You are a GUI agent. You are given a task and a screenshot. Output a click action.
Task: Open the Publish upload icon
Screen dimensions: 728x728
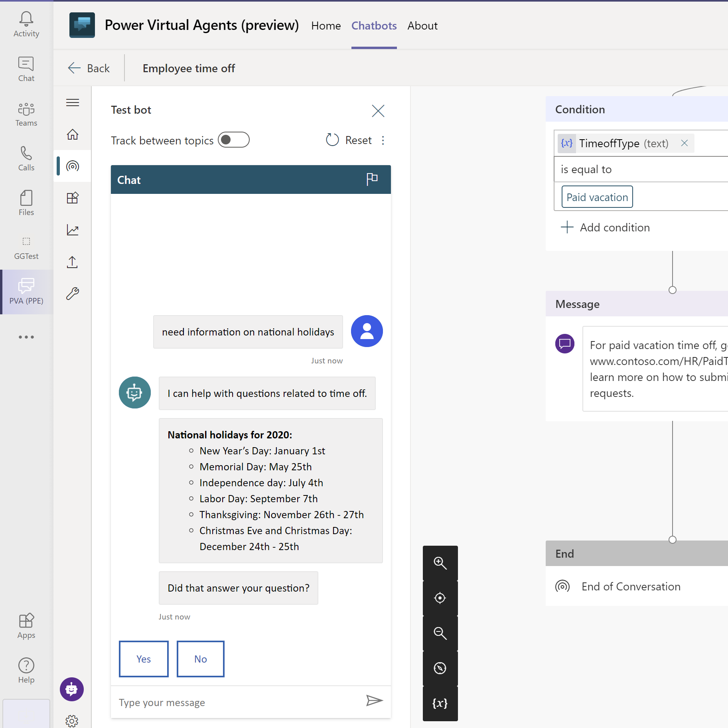click(73, 262)
